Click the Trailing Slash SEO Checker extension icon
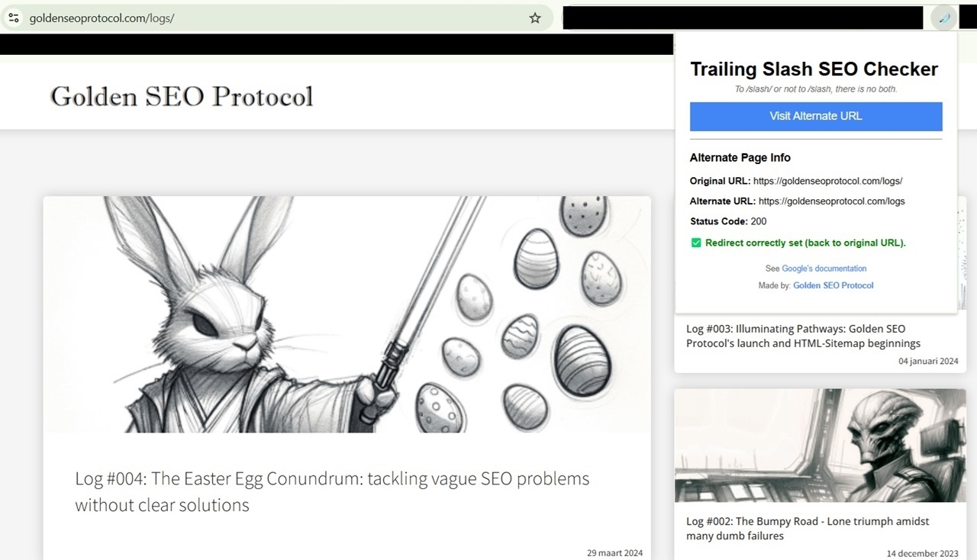Screen dimensions: 977x560 point(944,18)
